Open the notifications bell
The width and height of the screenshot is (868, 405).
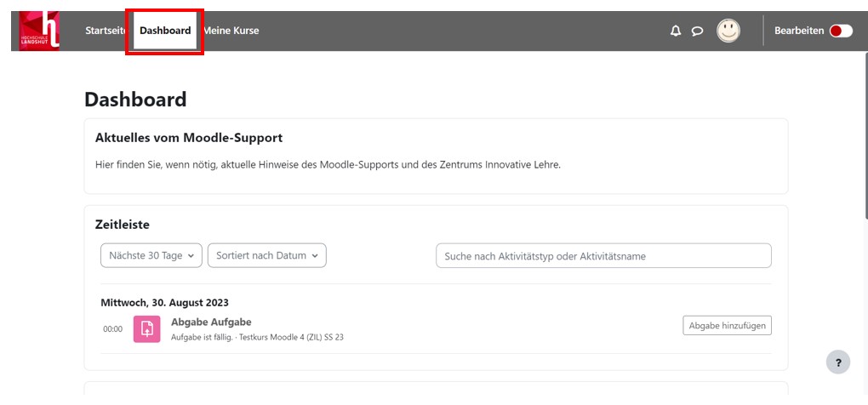(676, 31)
